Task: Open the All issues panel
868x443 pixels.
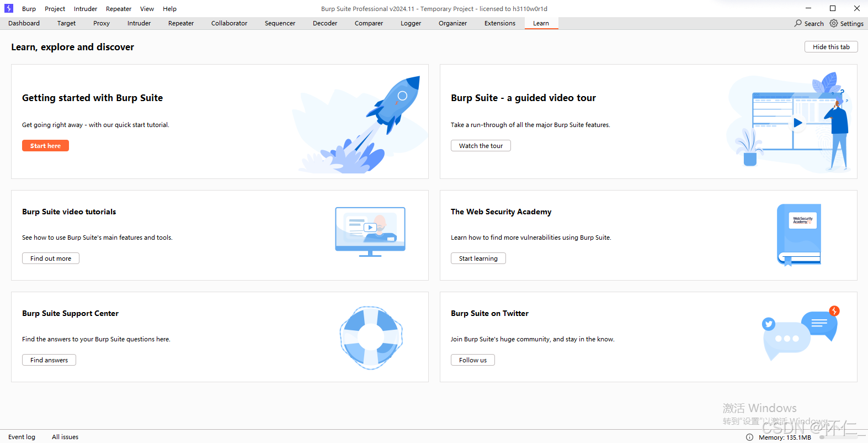Action: tap(65, 437)
